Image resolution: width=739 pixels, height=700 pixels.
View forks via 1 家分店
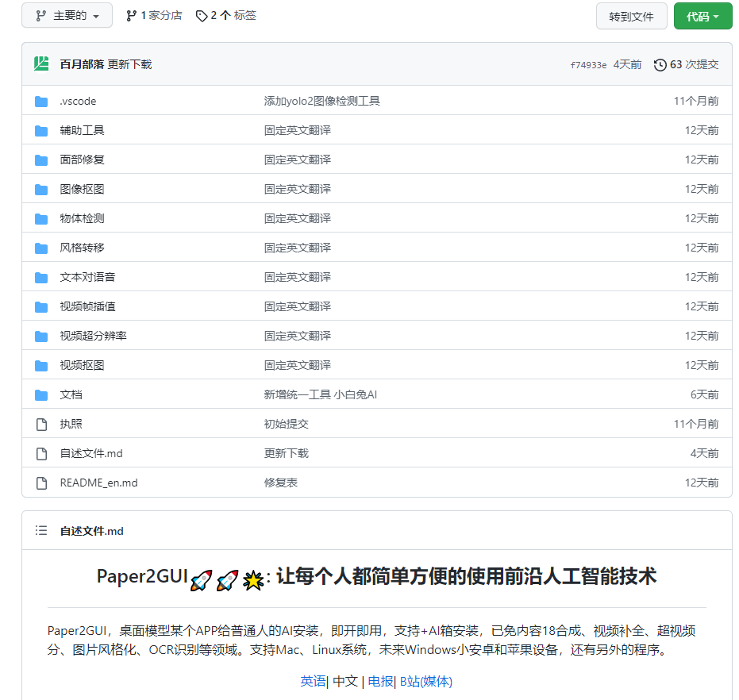(x=154, y=14)
